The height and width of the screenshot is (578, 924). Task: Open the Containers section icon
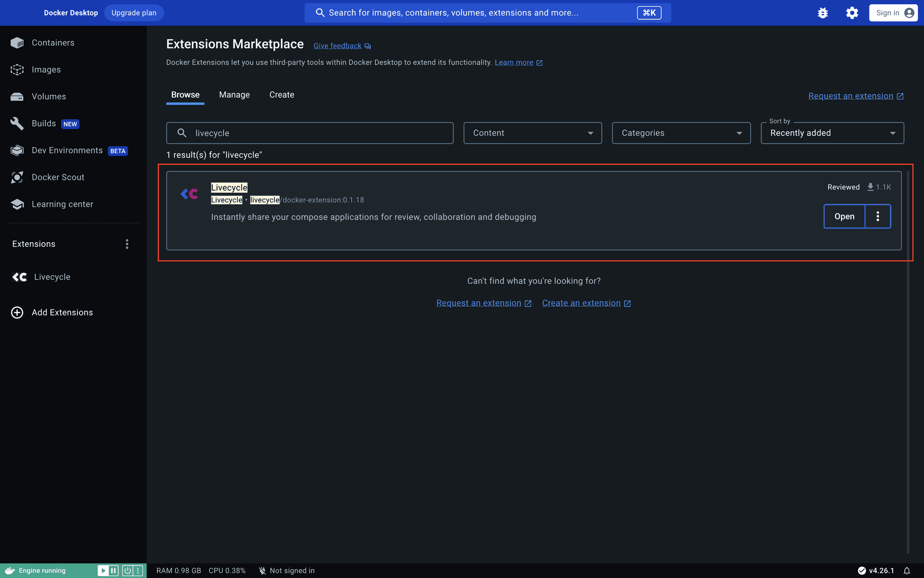[x=17, y=43]
